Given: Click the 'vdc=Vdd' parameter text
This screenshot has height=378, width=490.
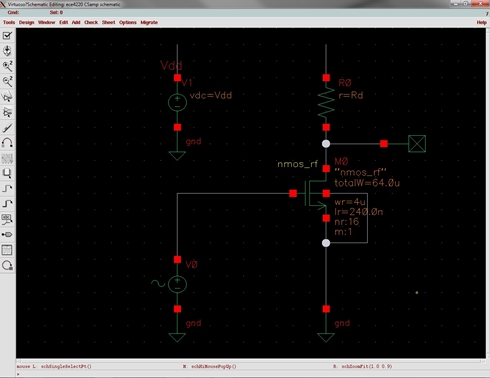Looking at the screenshot, I should (x=211, y=95).
